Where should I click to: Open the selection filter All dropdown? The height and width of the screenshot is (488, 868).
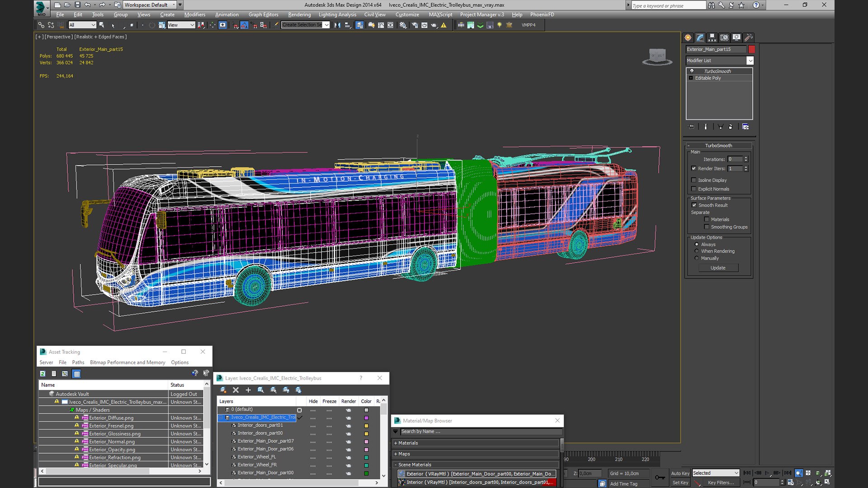82,25
